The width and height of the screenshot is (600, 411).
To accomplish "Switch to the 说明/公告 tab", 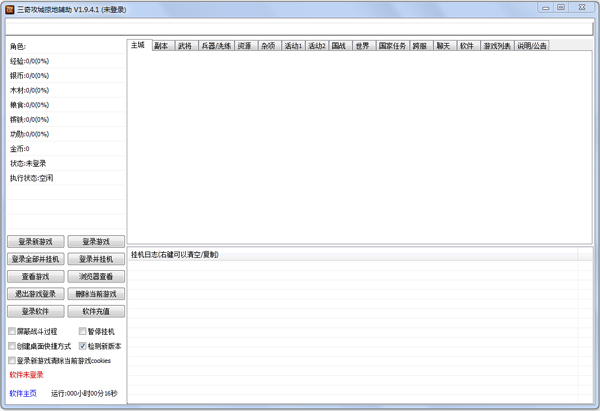I will coord(532,46).
